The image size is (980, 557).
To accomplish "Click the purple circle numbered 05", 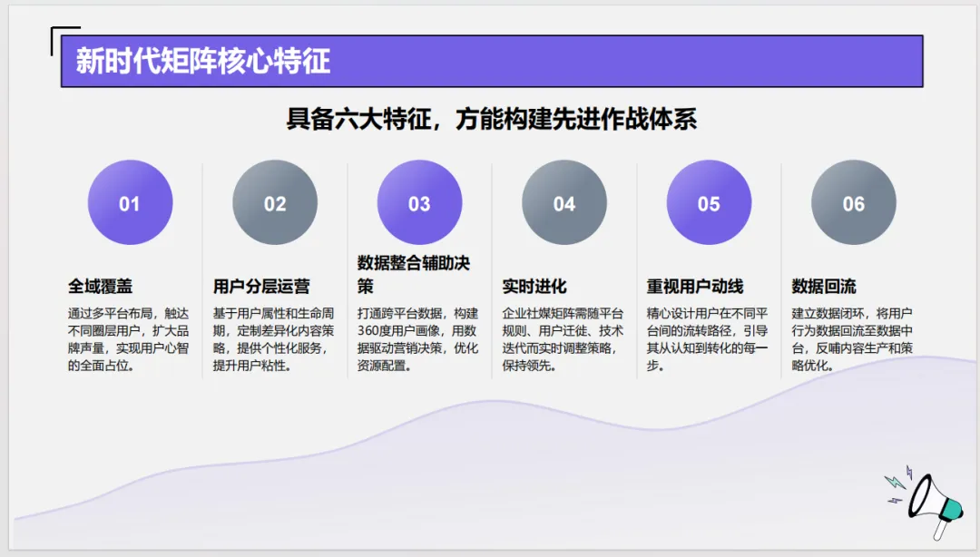I will tap(709, 202).
